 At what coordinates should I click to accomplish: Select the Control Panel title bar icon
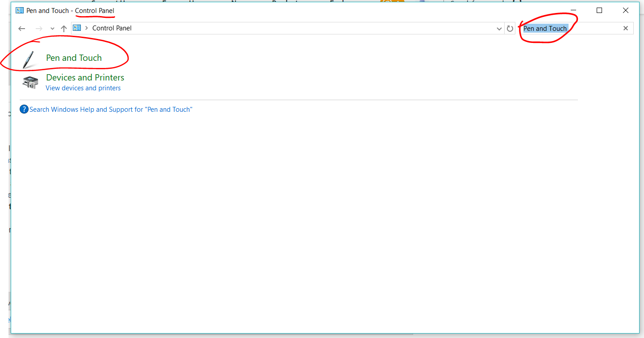coord(19,10)
